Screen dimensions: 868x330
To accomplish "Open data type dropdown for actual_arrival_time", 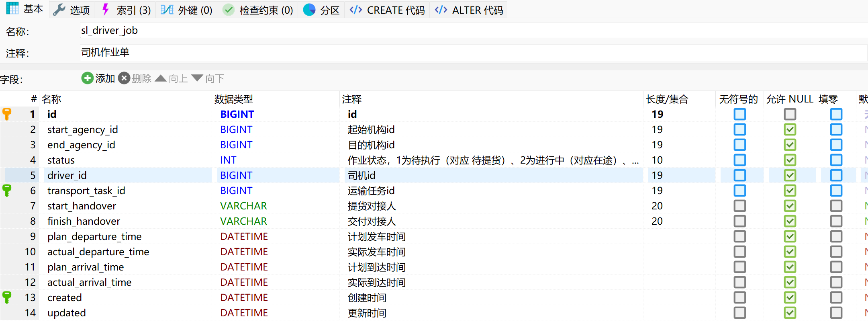I will 244,282.
